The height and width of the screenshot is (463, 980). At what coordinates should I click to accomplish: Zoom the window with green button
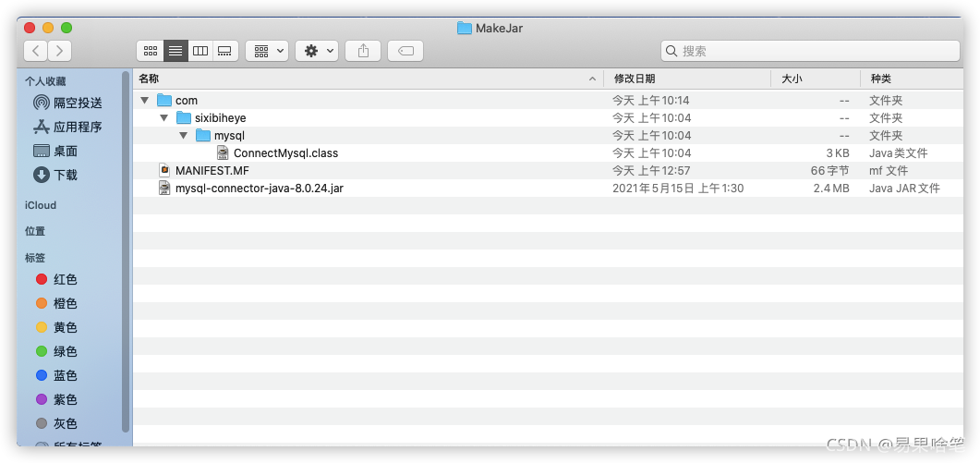(x=67, y=28)
